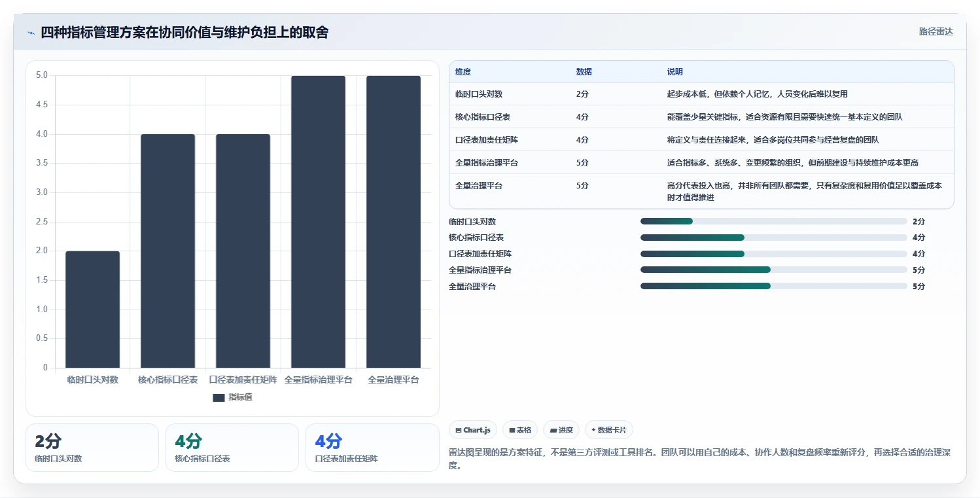This screenshot has width=980, height=498.
Task: Click the 口径表加责任矩阵 label beside its progress bar
Action: [x=480, y=254]
